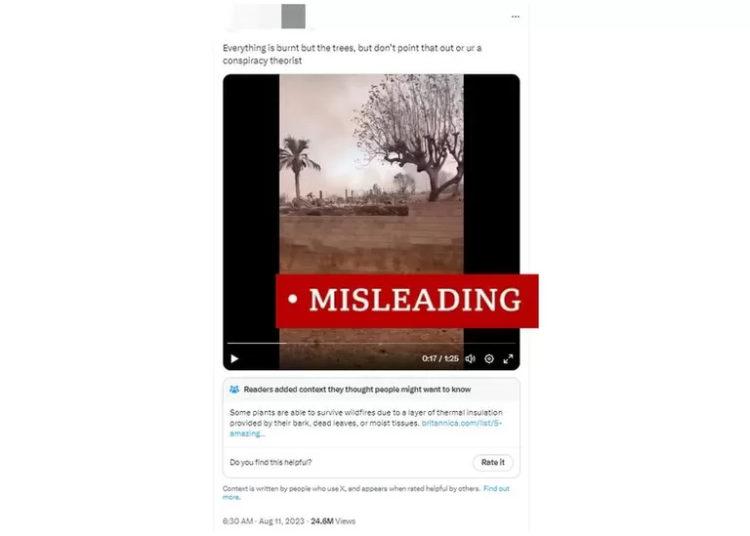This screenshot has height=536, width=750.
Task: Open the three-dot more options menu
Action: point(515,17)
